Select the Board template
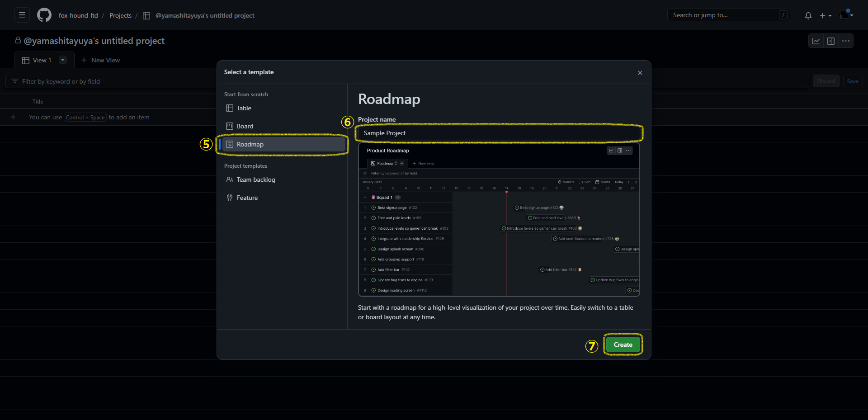The image size is (868, 420). point(245,127)
